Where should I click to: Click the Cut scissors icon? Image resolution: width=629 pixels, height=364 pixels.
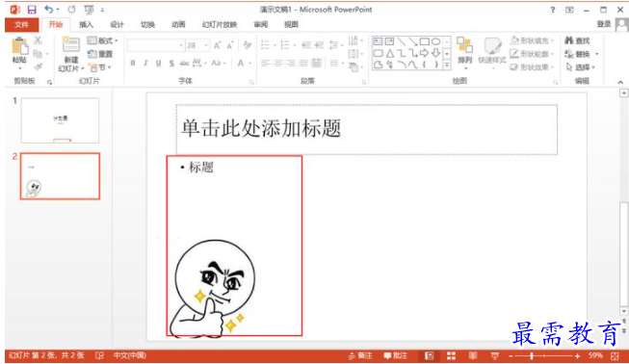[38, 40]
